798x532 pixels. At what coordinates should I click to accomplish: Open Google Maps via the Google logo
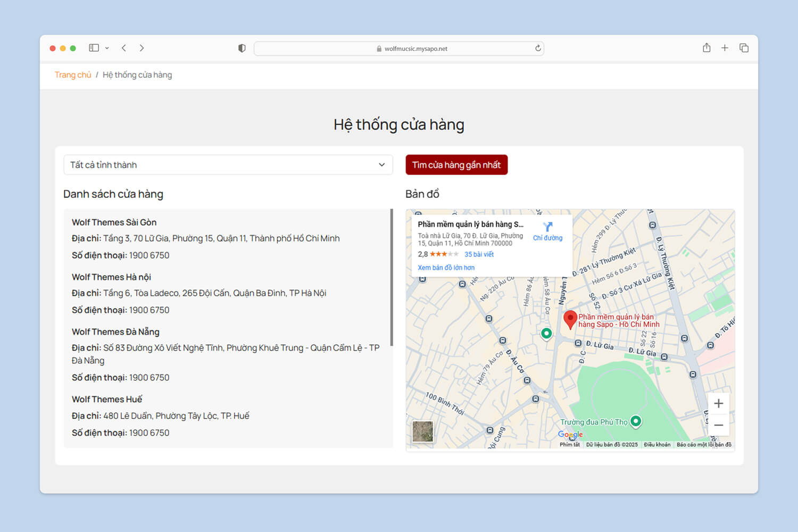570,435
